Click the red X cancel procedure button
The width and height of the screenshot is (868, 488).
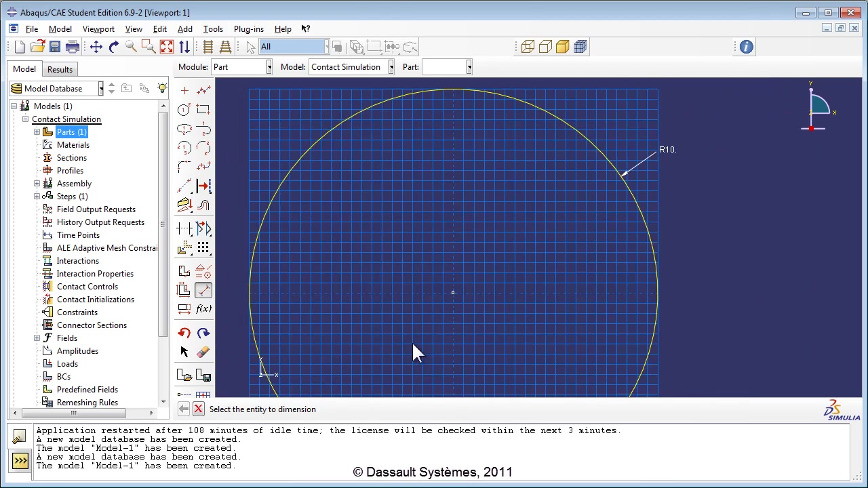pyautogui.click(x=198, y=409)
